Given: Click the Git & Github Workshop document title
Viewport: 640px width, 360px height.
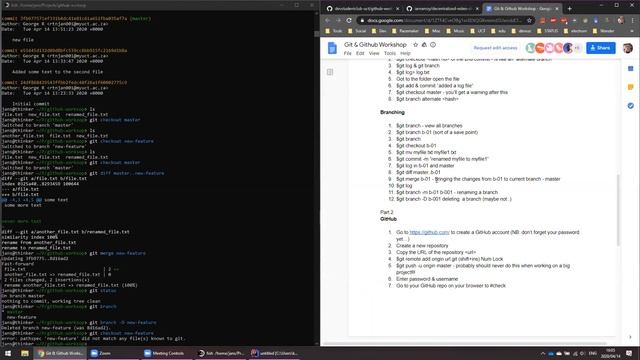Looking at the screenshot, I should [375, 45].
